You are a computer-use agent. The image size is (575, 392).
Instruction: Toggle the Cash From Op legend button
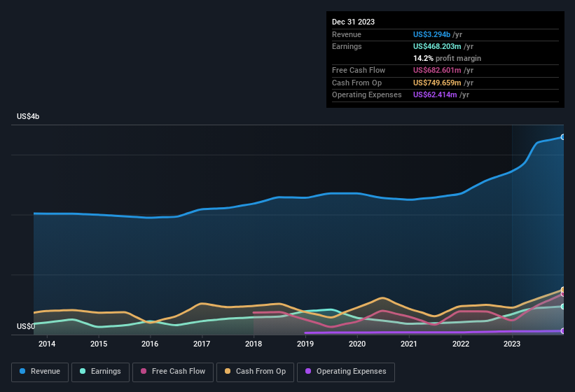point(255,372)
